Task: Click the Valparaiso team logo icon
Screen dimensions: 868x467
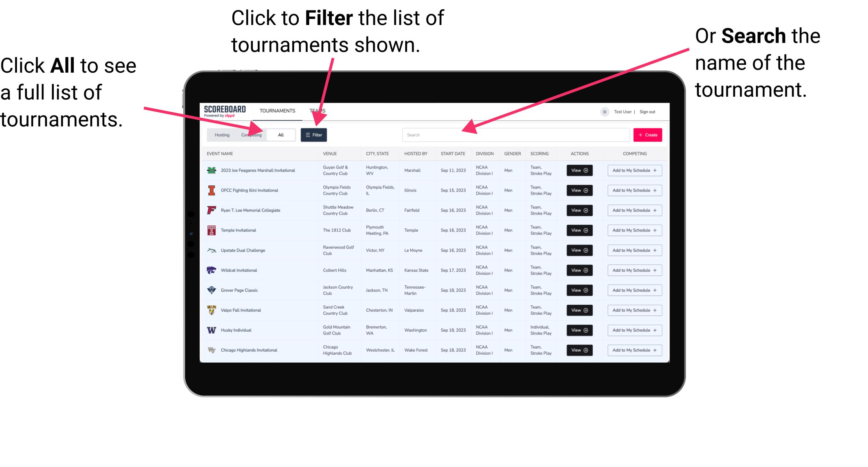Action: click(x=212, y=310)
